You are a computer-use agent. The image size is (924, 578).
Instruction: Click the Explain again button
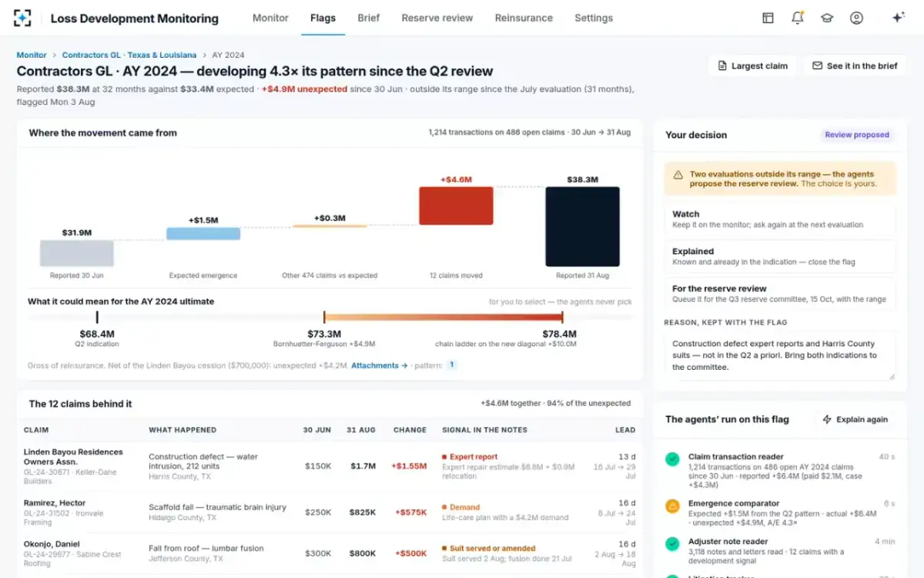[x=855, y=419]
